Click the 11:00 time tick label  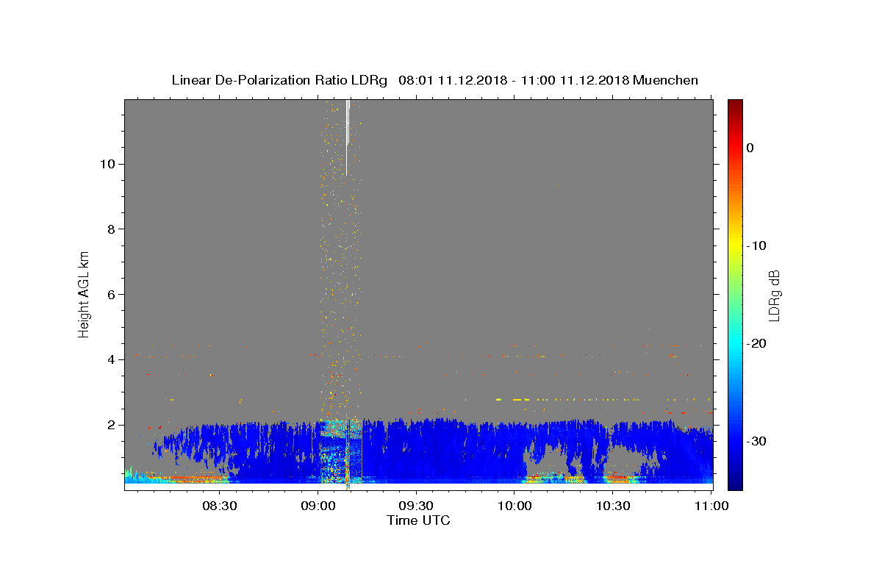click(712, 506)
